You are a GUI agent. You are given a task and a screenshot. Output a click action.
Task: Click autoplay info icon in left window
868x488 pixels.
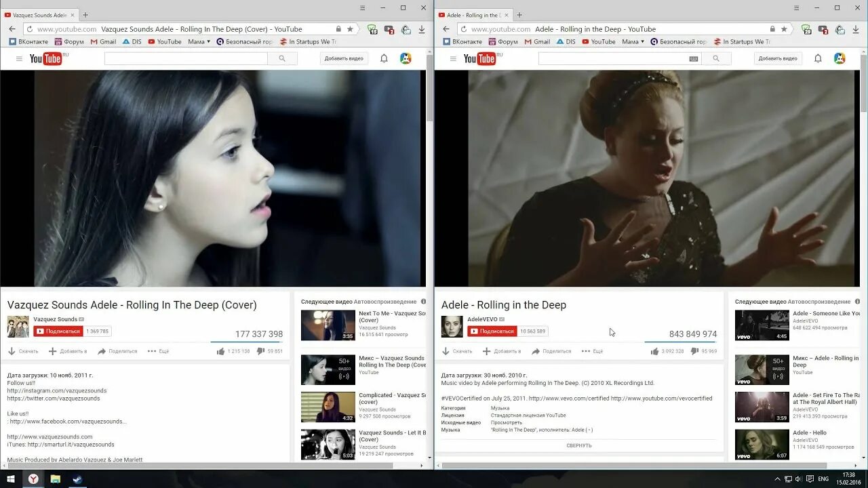coord(423,302)
